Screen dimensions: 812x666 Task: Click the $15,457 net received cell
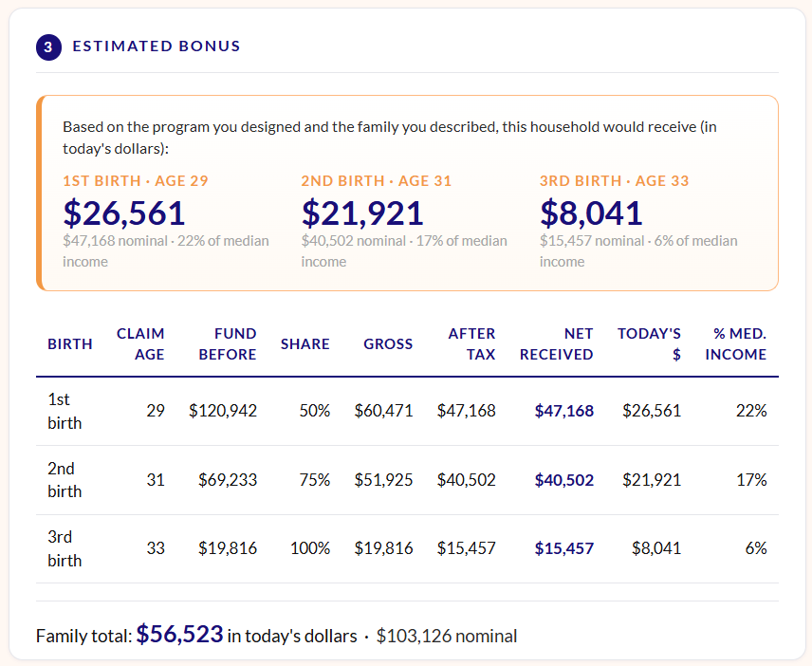[x=564, y=548]
